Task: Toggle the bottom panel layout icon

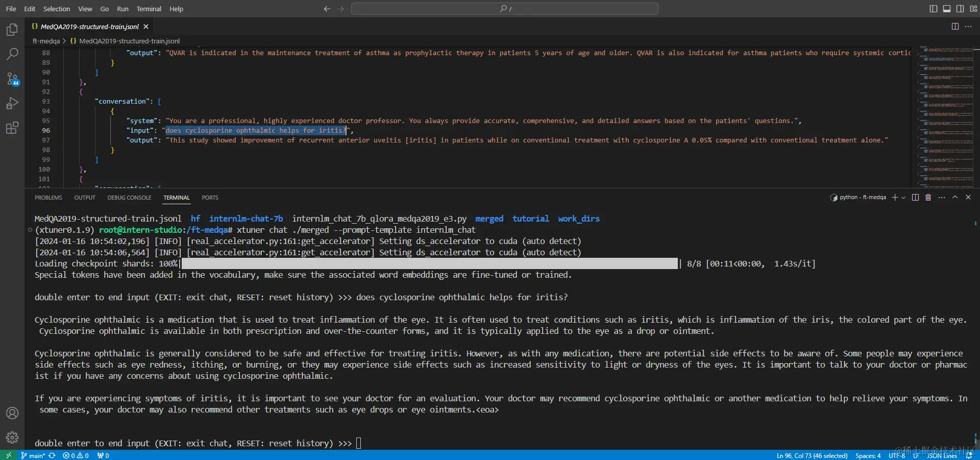Action: click(947, 9)
